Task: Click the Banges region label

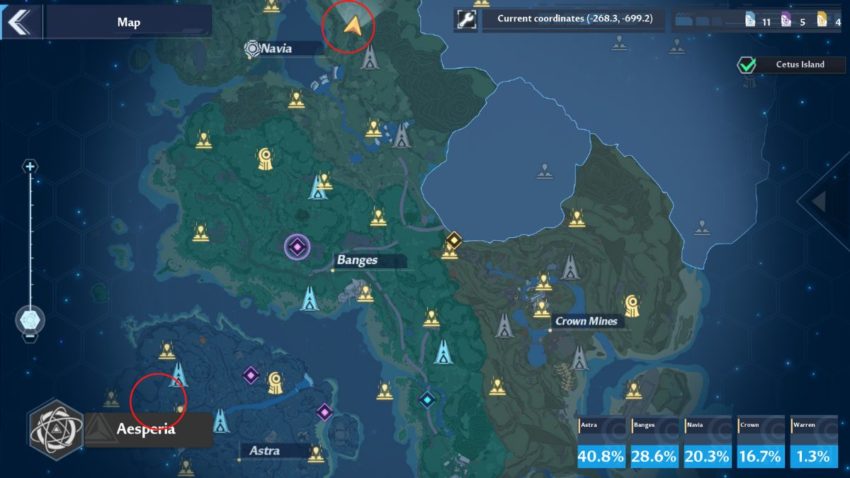Action: pos(357,261)
